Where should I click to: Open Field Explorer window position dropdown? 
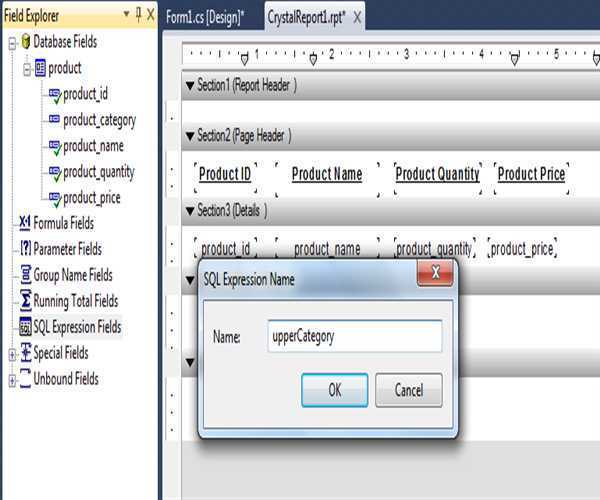[125, 15]
